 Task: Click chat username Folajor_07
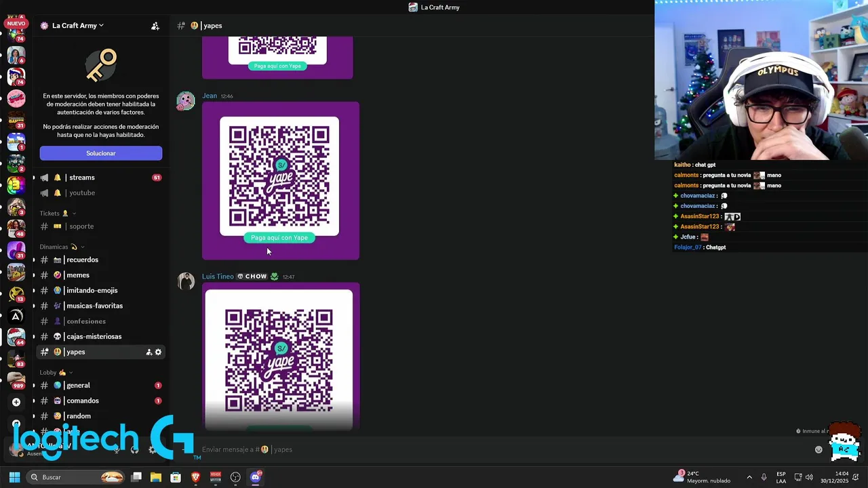click(688, 247)
